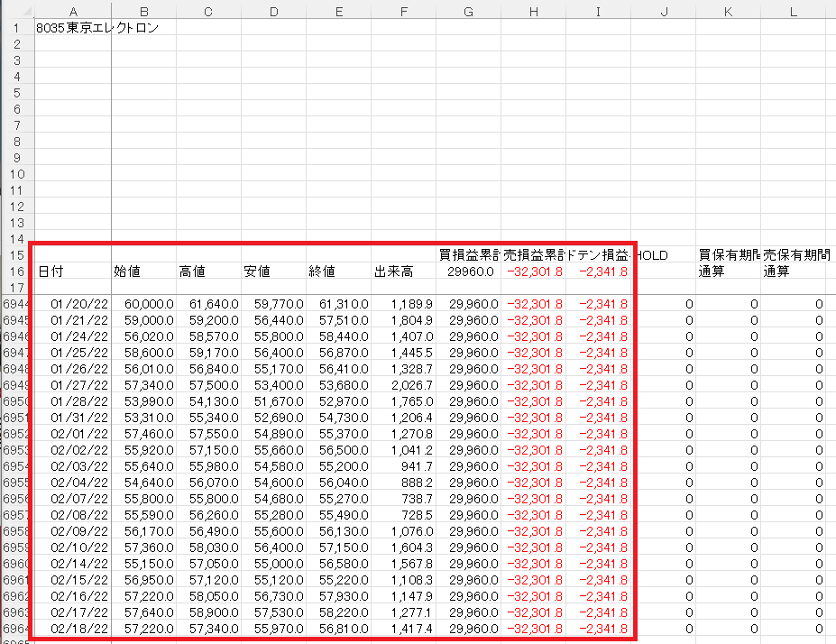836x644 pixels.
Task: Select the date cell 02/07/22
Action: tap(73, 499)
